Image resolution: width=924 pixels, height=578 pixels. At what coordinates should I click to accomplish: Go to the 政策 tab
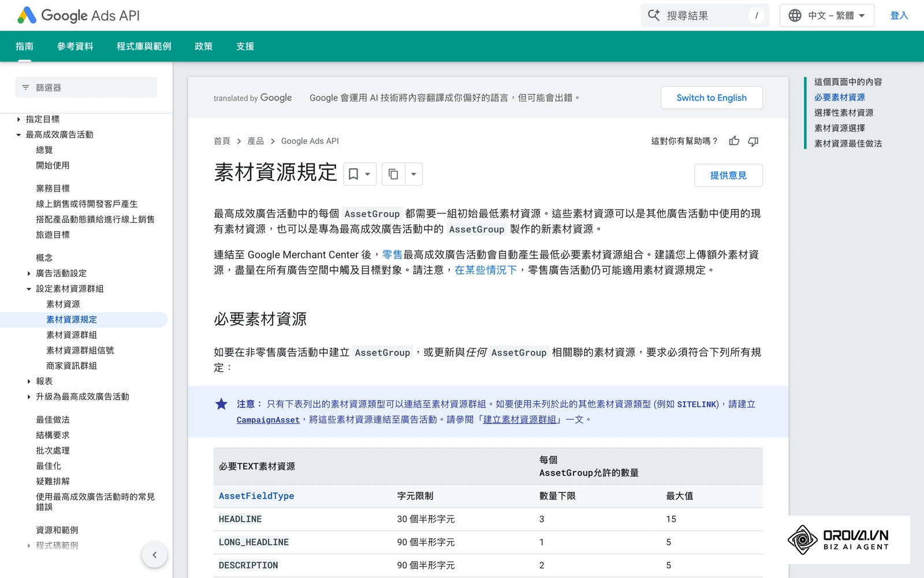pos(204,46)
